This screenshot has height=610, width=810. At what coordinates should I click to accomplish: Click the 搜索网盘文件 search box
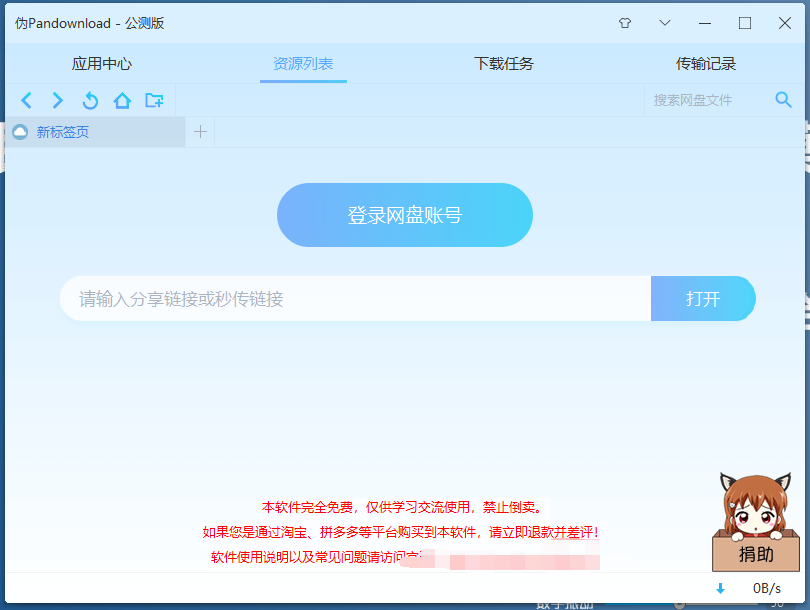(705, 100)
